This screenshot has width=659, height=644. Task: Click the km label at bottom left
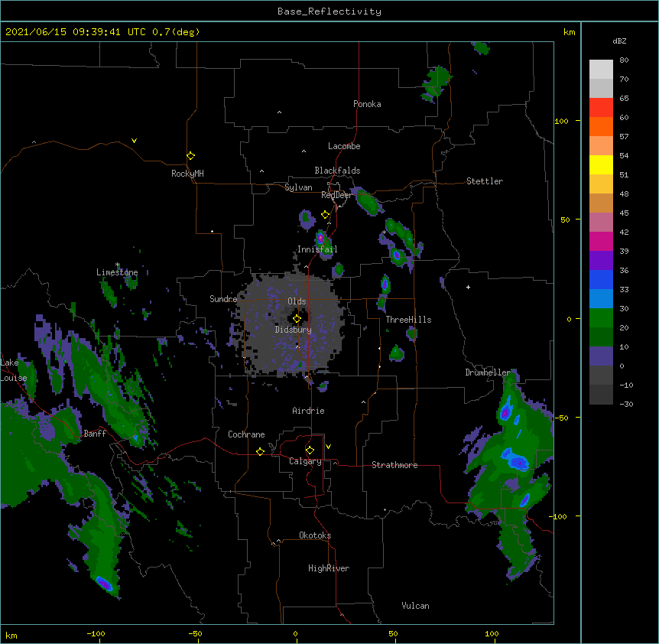point(11,635)
